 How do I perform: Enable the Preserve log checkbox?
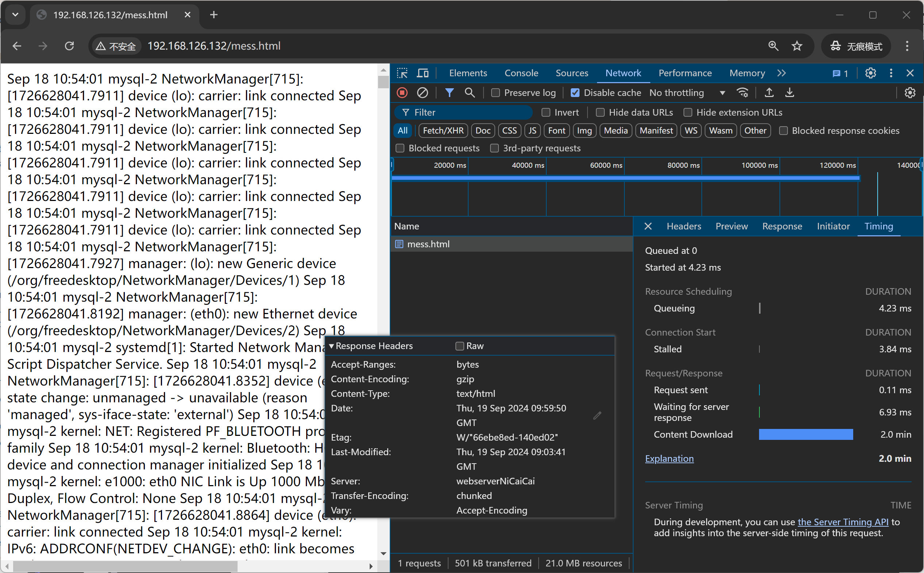coord(496,93)
